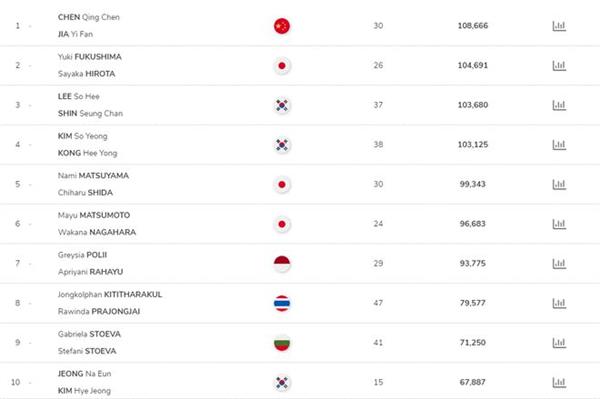This screenshot has height=399, width=600.
Task: Click the China flag in rank 1 row
Action: [x=282, y=26]
